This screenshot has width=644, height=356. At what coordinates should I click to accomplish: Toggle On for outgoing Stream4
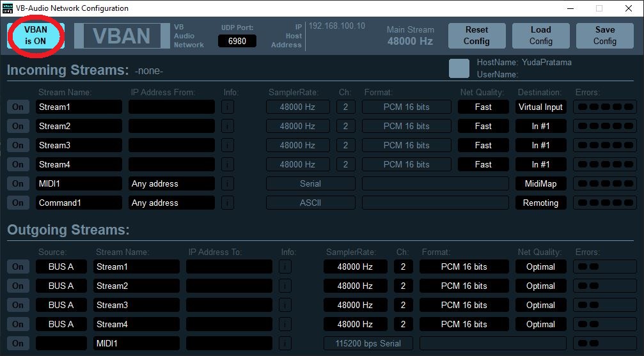click(18, 324)
